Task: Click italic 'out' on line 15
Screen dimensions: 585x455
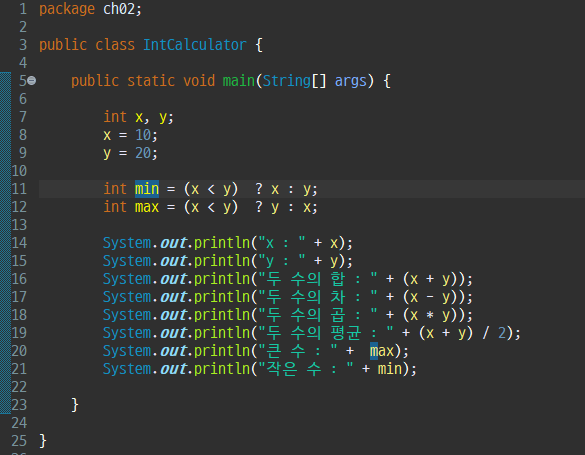Action: click(173, 261)
